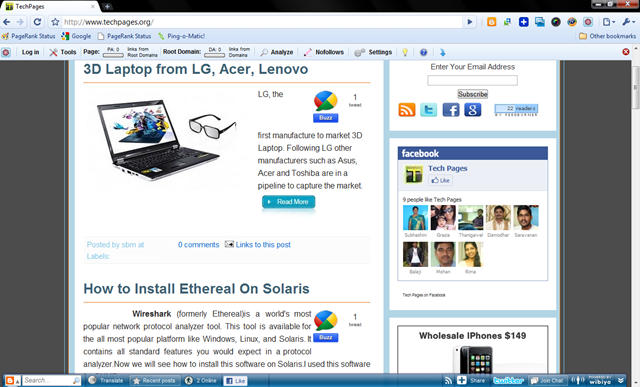Screen dimensions: 640x387
Task: Open Tools on the SEO toolbar
Action: 63,52
